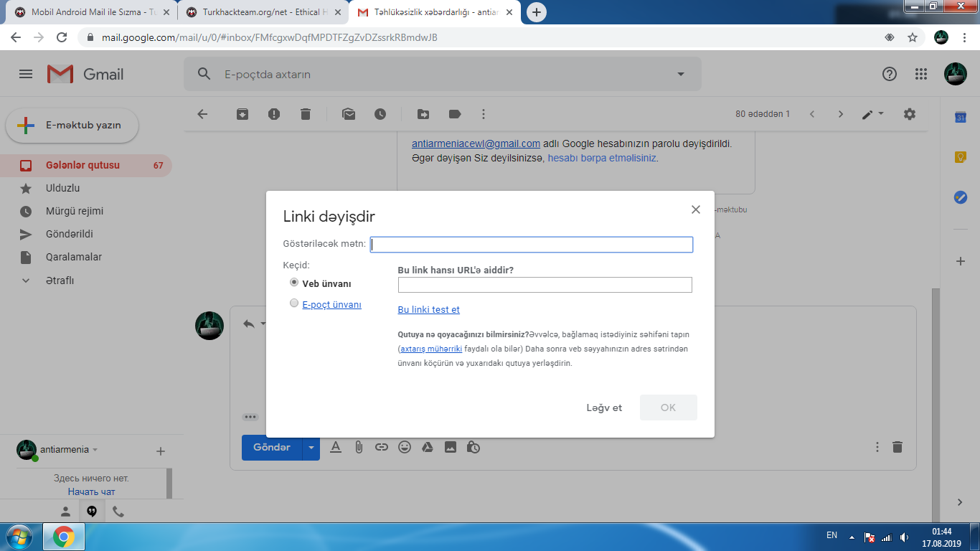
Task: Delete this email with trash icon
Action: click(306, 114)
